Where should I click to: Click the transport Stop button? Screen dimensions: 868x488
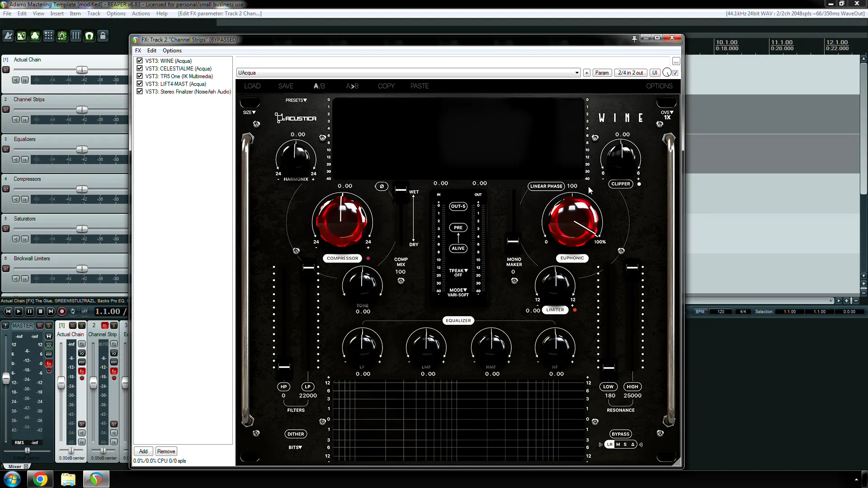click(40, 311)
